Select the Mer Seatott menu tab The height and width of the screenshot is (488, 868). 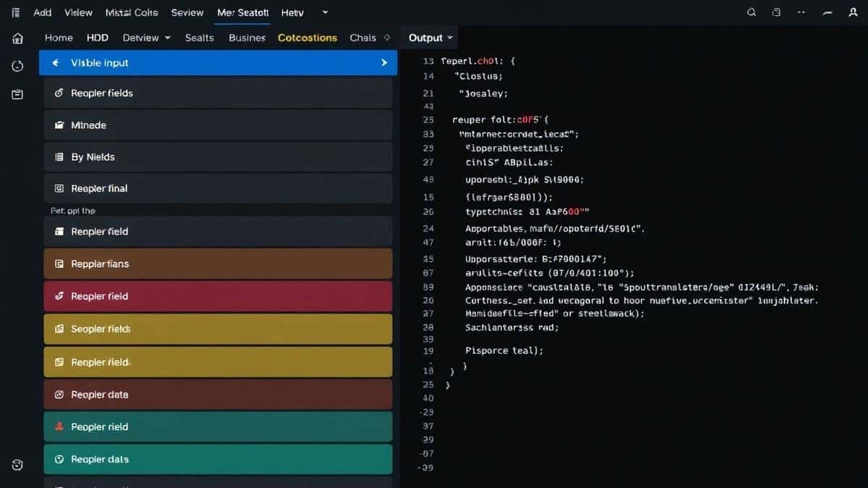(242, 12)
